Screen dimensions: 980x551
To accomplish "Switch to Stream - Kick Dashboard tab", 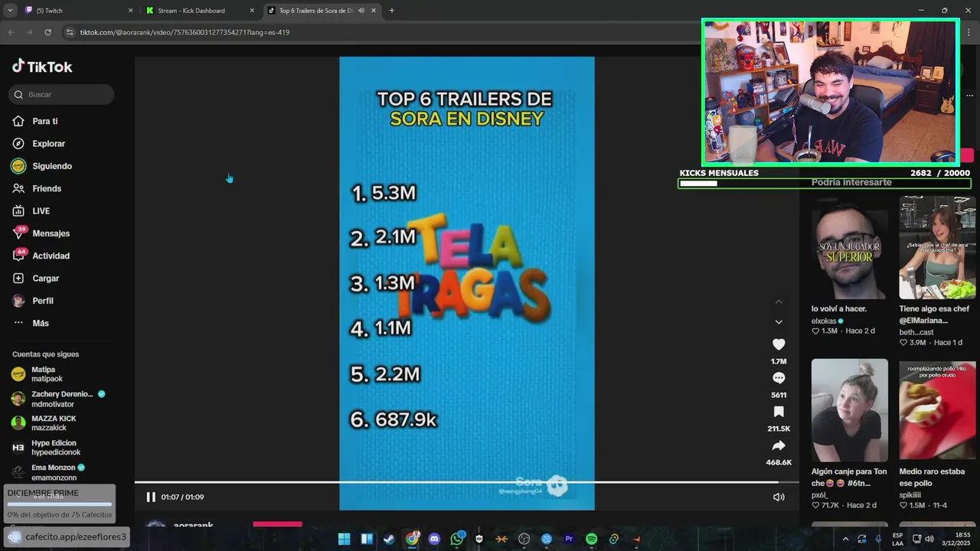I will pyautogui.click(x=199, y=11).
